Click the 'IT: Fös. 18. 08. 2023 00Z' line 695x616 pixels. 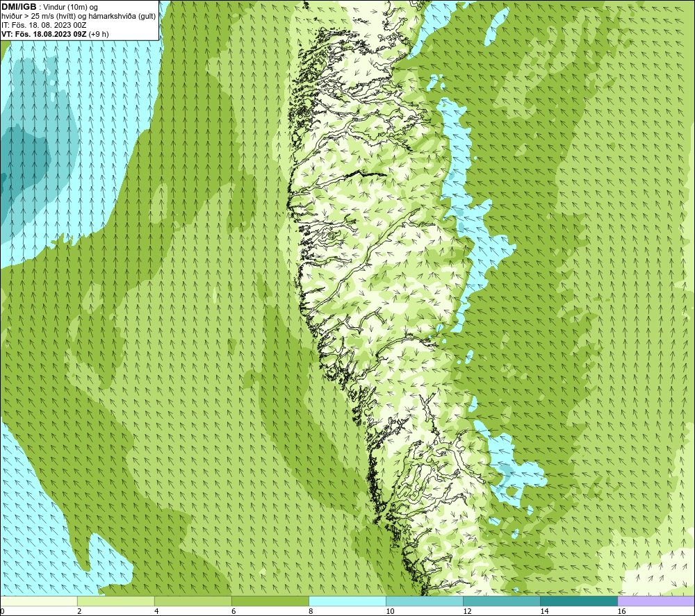tap(44, 25)
